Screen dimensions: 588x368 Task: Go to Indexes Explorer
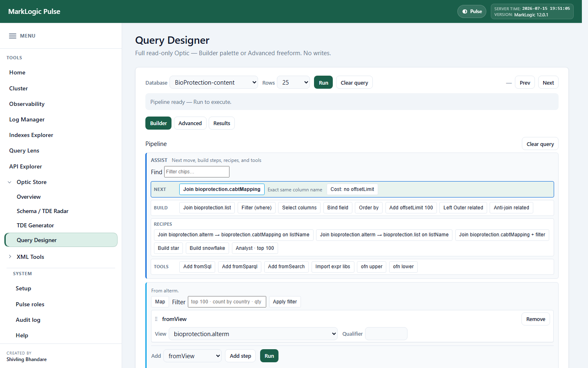tap(31, 135)
